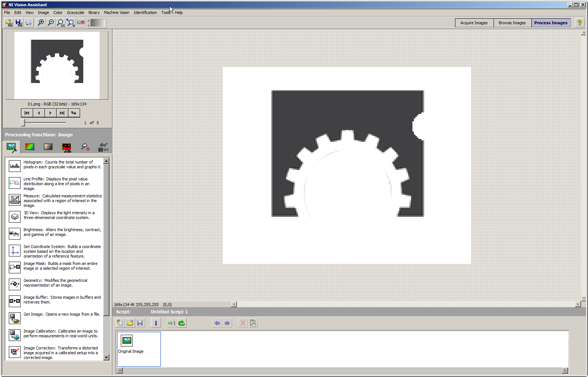Open the Edit menu
The height and width of the screenshot is (377, 588).
pos(18,12)
